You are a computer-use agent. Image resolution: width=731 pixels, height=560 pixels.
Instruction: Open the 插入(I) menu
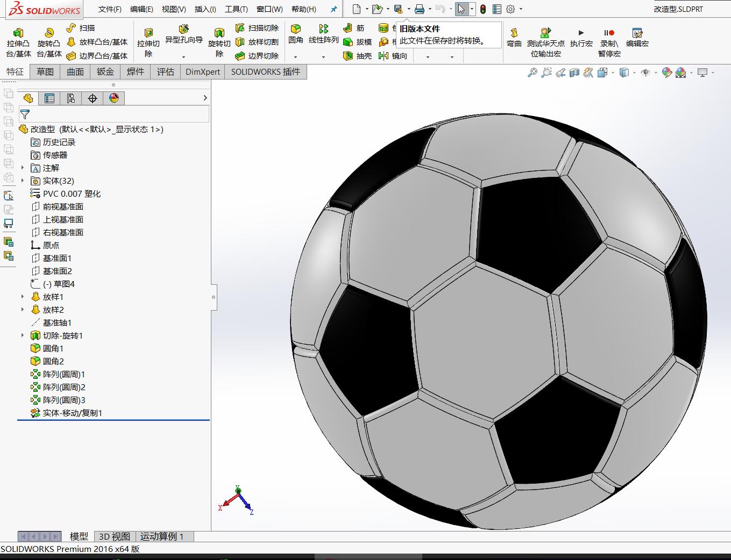[x=205, y=9]
